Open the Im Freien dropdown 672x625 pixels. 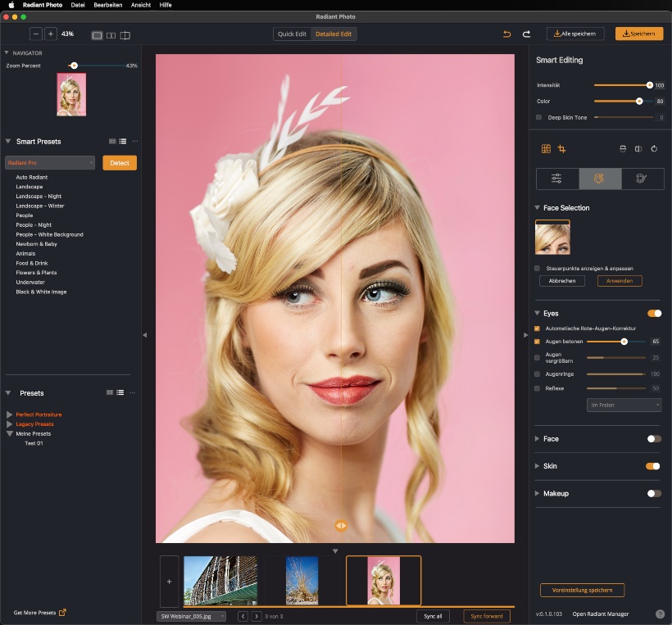[624, 405]
